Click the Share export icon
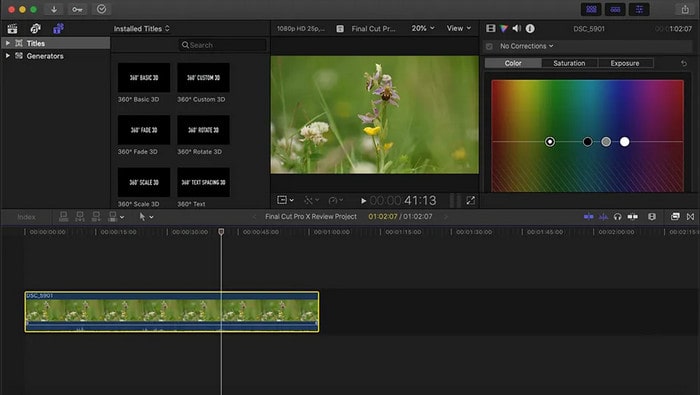The height and width of the screenshot is (395, 700). click(x=685, y=9)
